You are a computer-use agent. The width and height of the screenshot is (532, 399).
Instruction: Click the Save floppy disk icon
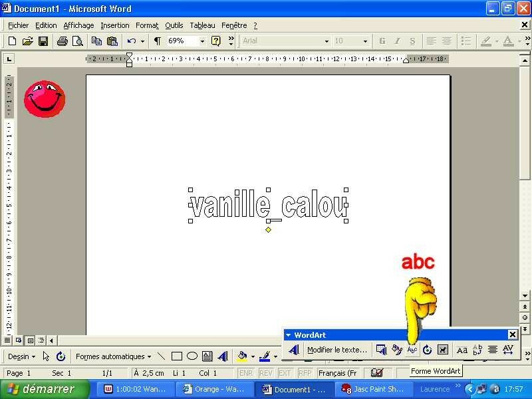click(x=43, y=41)
